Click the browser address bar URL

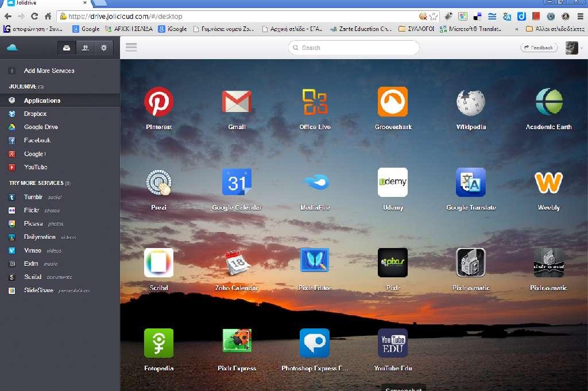click(126, 17)
